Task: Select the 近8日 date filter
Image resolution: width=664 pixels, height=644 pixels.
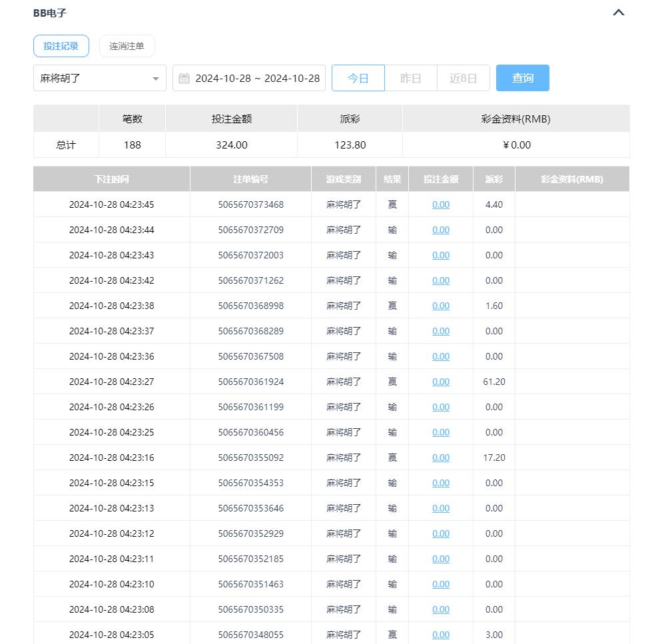Action: pyautogui.click(x=463, y=78)
